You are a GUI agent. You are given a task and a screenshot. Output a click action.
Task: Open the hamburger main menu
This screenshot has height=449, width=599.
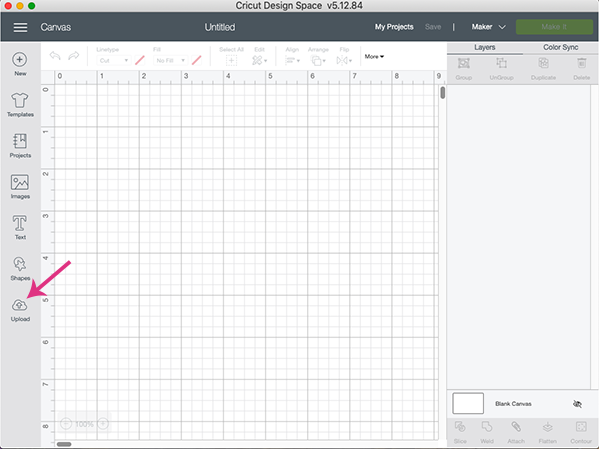[x=20, y=27]
